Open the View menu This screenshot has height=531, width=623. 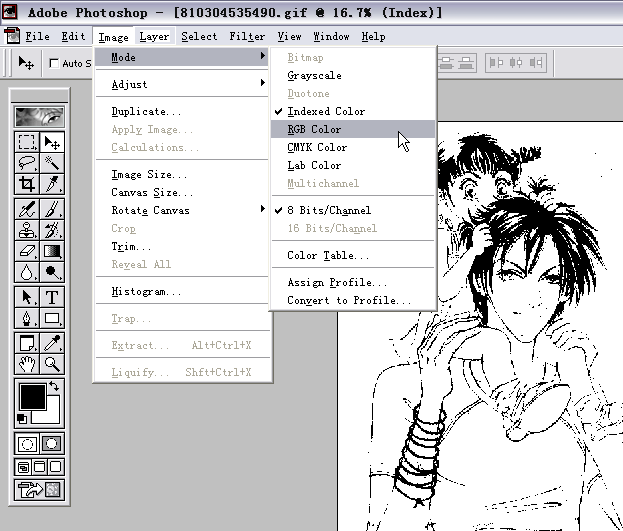tap(289, 37)
